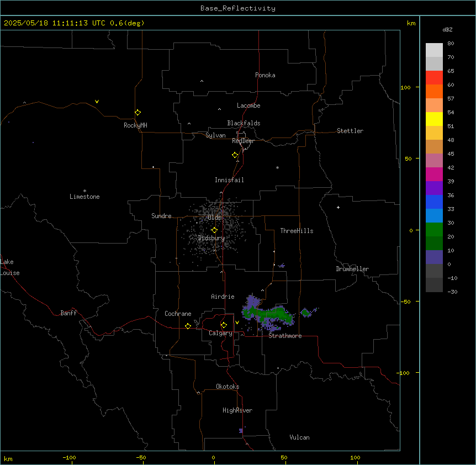Image resolution: width=476 pixels, height=465 pixels.
Task: Click the -30 value on the dBZ scale
Action: pyautogui.click(x=452, y=292)
